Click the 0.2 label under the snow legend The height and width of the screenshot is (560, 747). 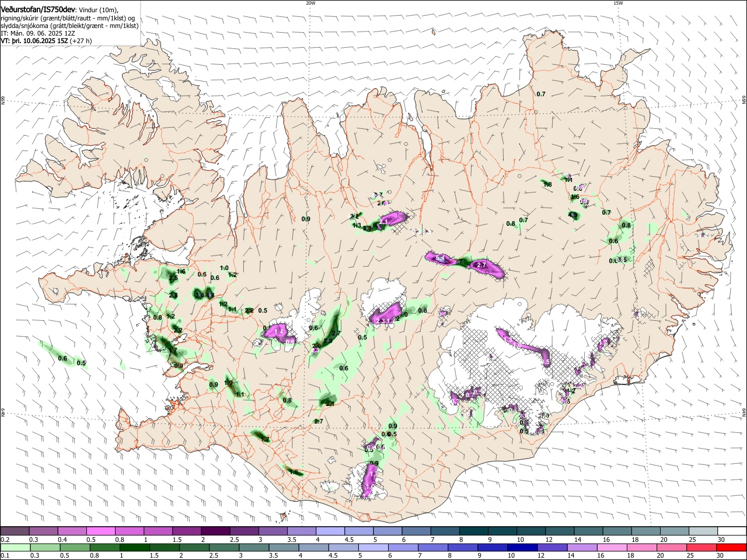(x=5, y=540)
